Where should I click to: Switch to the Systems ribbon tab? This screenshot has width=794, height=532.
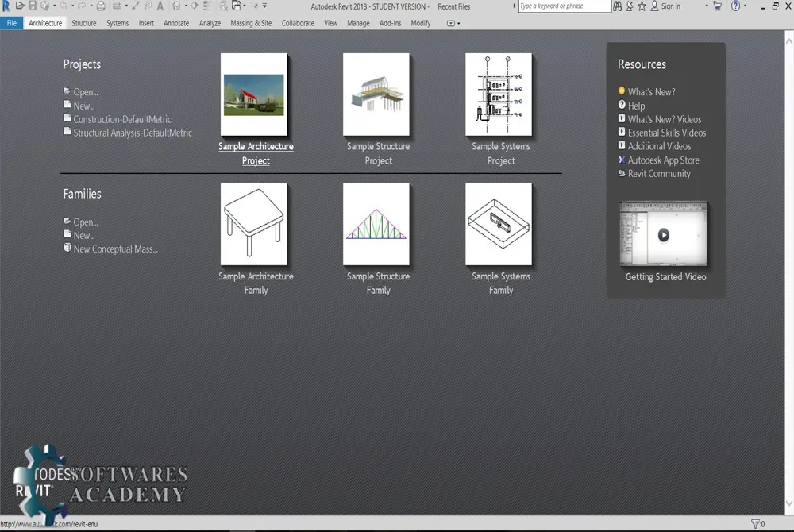[x=118, y=23]
